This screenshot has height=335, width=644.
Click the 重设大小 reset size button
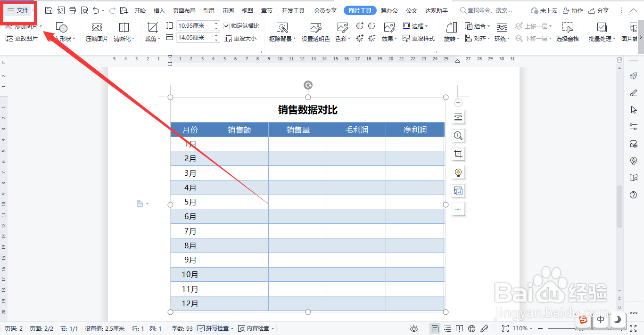pos(240,39)
